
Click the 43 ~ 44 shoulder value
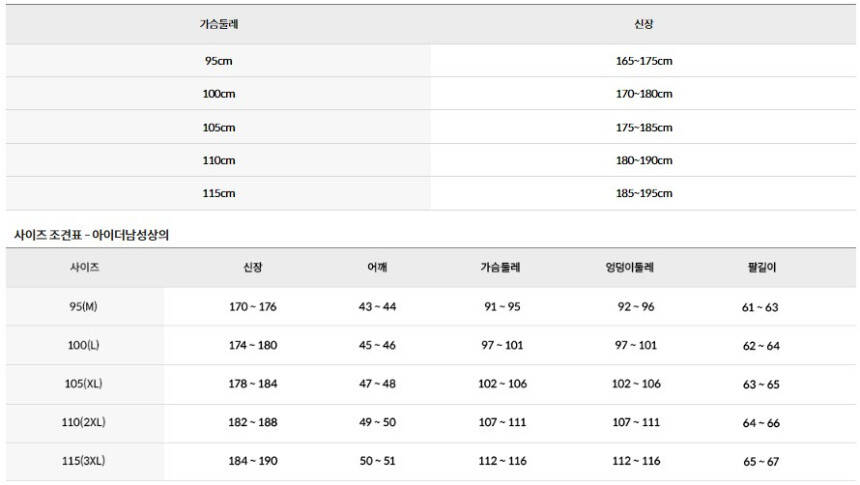377,307
